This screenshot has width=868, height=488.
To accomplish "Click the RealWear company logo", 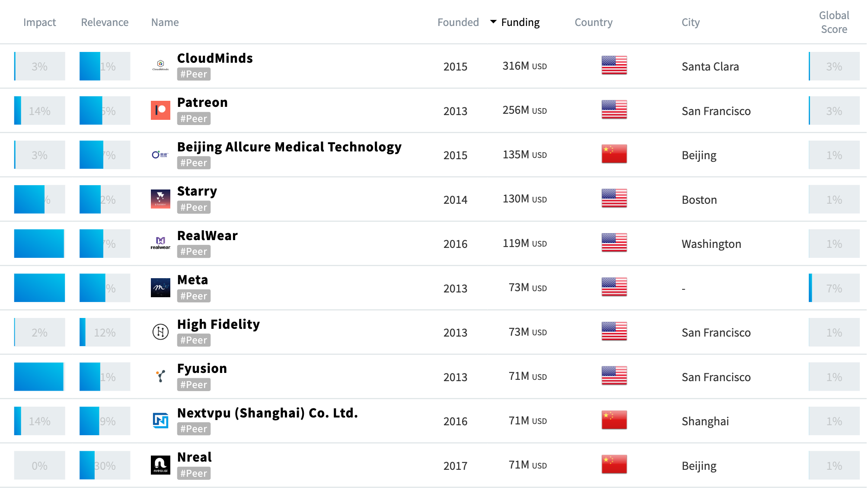I will (x=160, y=242).
